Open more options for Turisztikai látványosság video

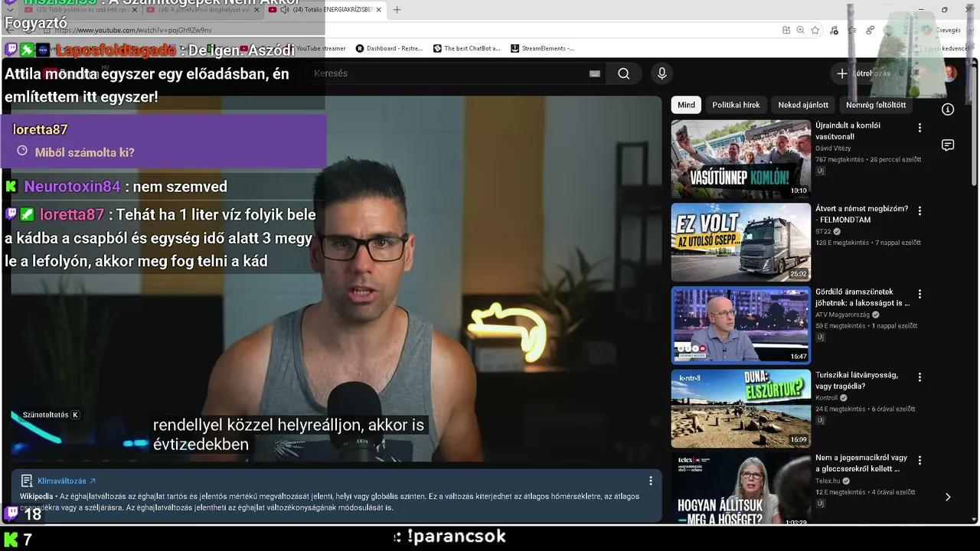[x=920, y=377]
